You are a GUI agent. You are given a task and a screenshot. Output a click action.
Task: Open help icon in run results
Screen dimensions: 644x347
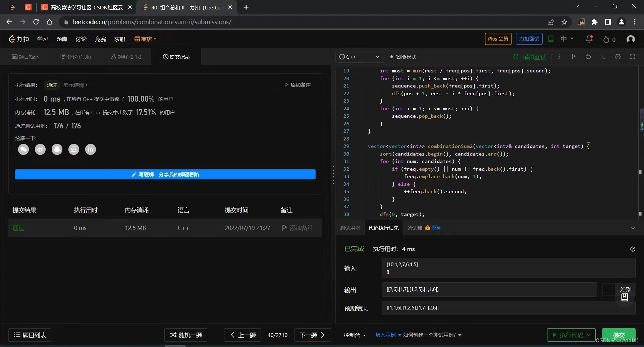(633, 249)
